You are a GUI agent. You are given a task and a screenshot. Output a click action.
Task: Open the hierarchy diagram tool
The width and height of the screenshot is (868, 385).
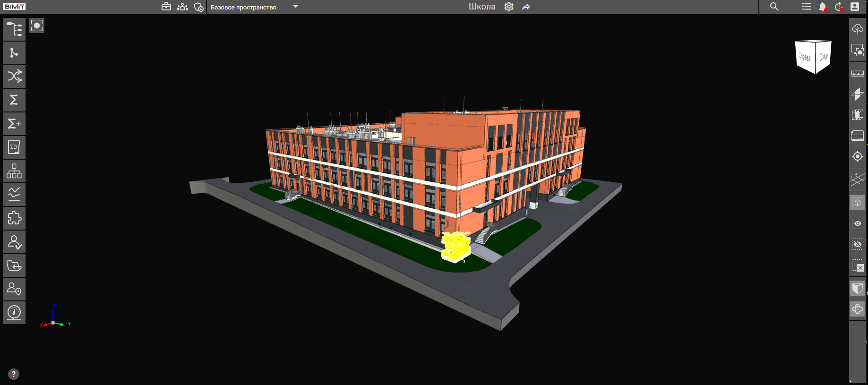point(14,171)
